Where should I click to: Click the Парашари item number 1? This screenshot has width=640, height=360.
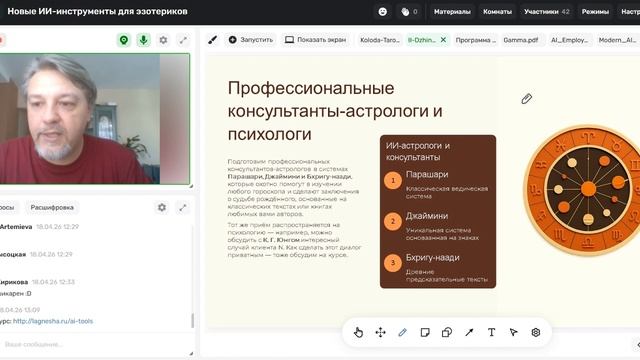pyautogui.click(x=393, y=180)
